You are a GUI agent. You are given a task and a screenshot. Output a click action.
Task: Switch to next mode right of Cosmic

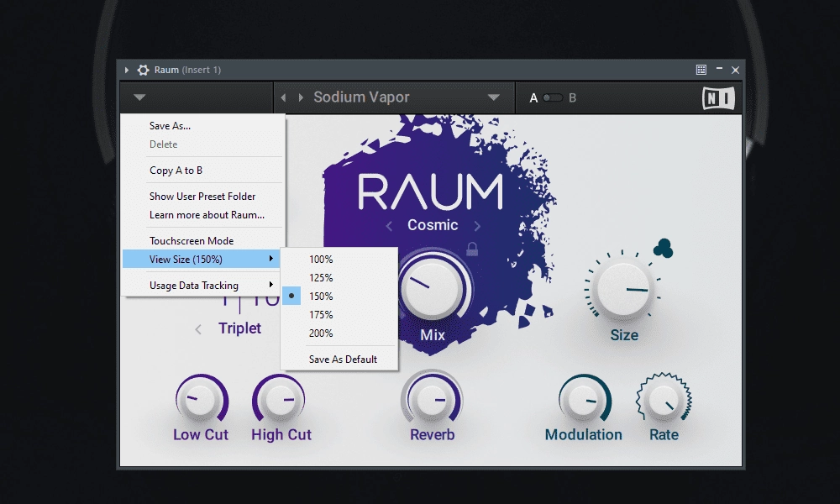477,227
